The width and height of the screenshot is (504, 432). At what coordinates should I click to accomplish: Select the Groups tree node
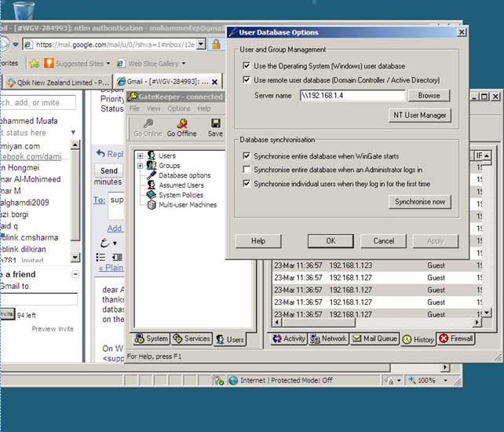[170, 166]
